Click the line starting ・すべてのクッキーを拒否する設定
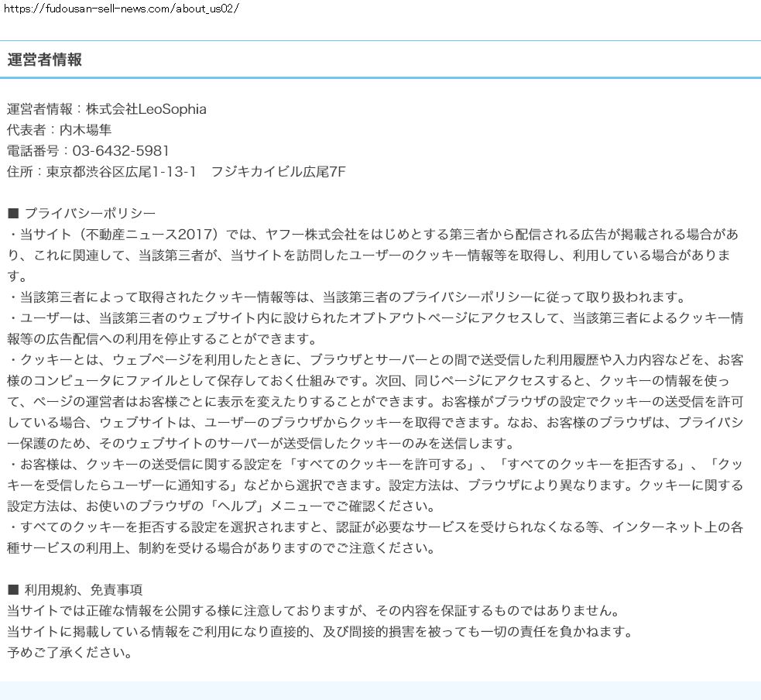Viewport: 761px width, 700px height. pyautogui.click(x=375, y=527)
